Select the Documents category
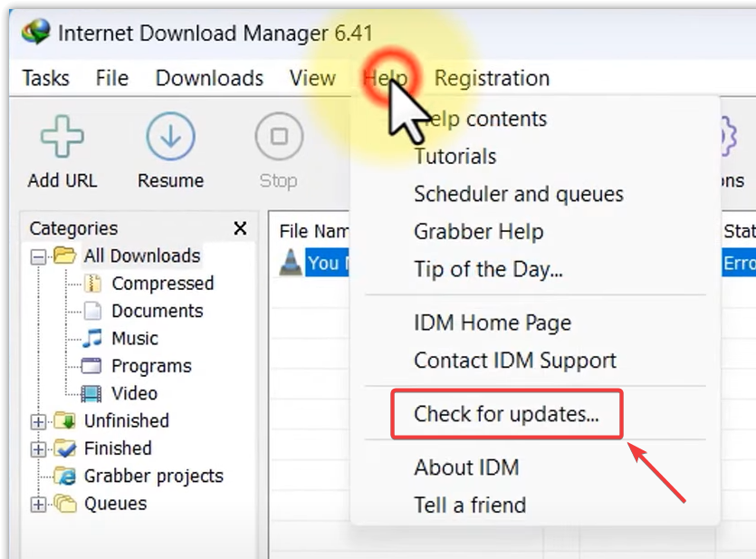This screenshot has width=756, height=559. [x=158, y=311]
